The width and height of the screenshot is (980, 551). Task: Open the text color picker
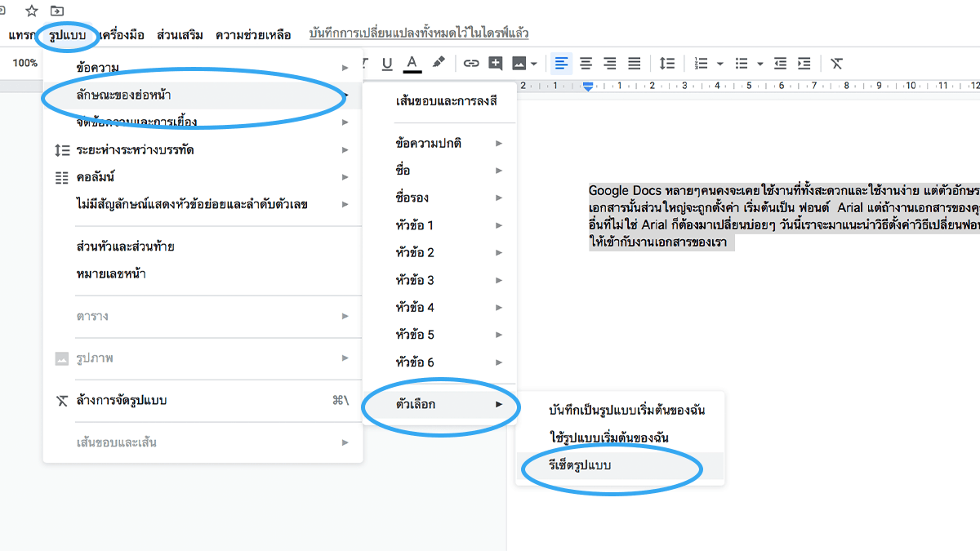(412, 63)
